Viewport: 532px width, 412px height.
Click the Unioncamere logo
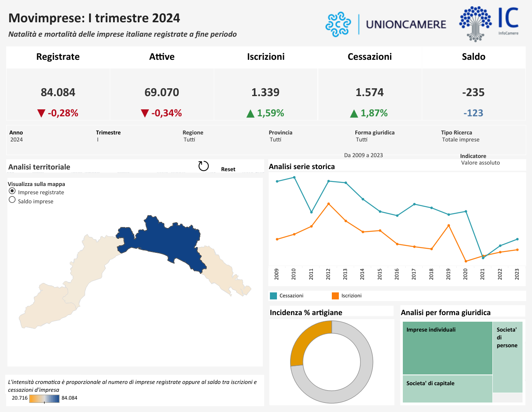pos(385,24)
